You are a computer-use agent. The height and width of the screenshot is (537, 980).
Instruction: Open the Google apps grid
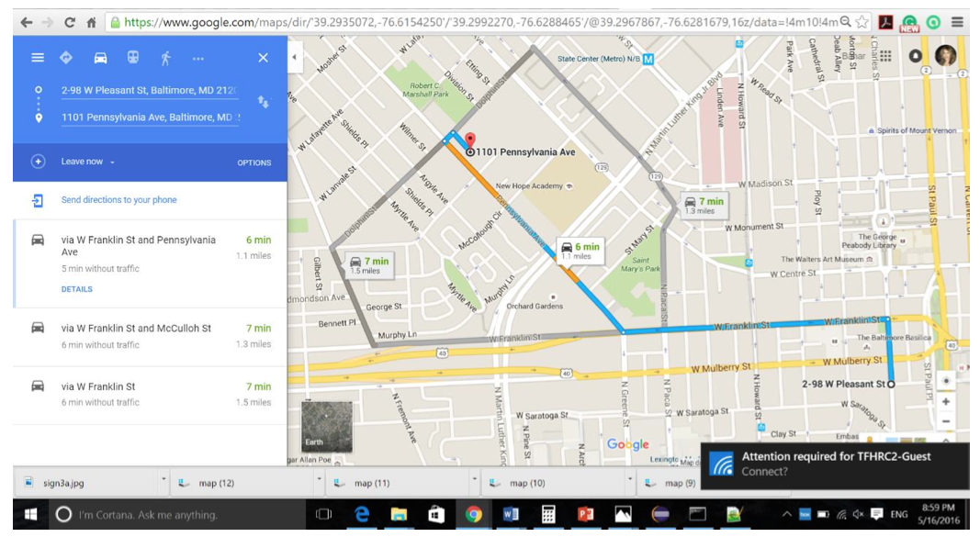[x=885, y=56]
